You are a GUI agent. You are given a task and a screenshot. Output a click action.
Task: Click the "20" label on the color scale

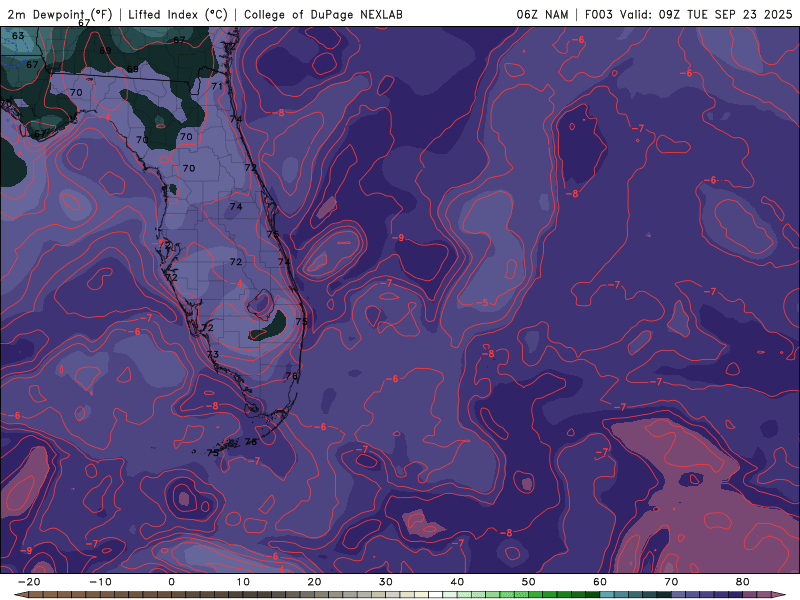click(314, 582)
